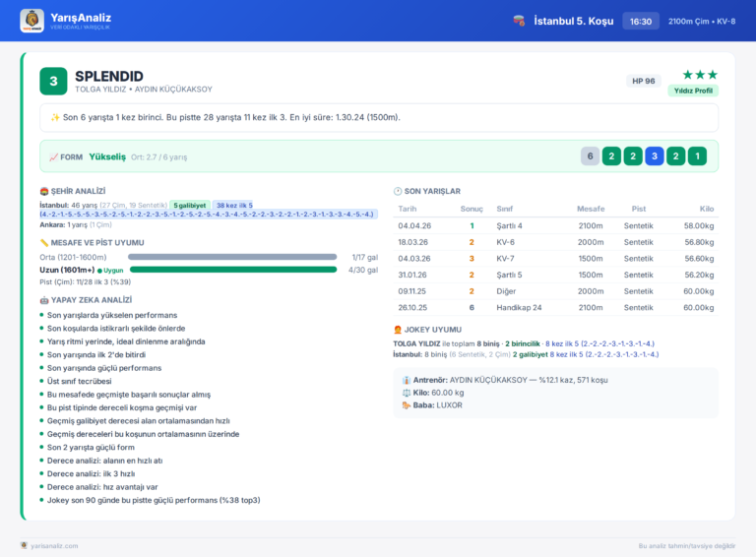Screen dimensions: 756x557
Task: Select the 26.10.25 race row date
Action: pyautogui.click(x=412, y=308)
